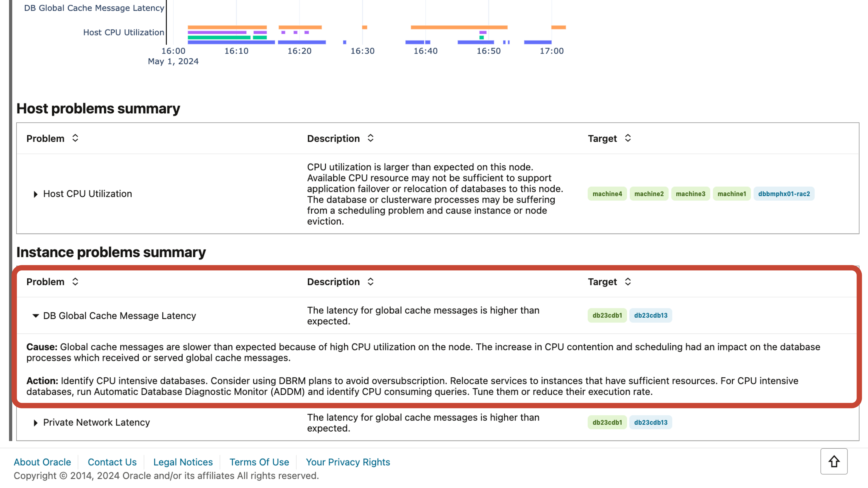Sort the Target column in Host problems summary

[x=627, y=138]
